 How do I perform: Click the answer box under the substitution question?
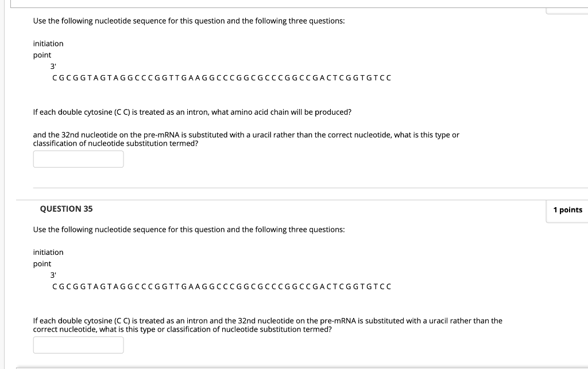pos(78,159)
